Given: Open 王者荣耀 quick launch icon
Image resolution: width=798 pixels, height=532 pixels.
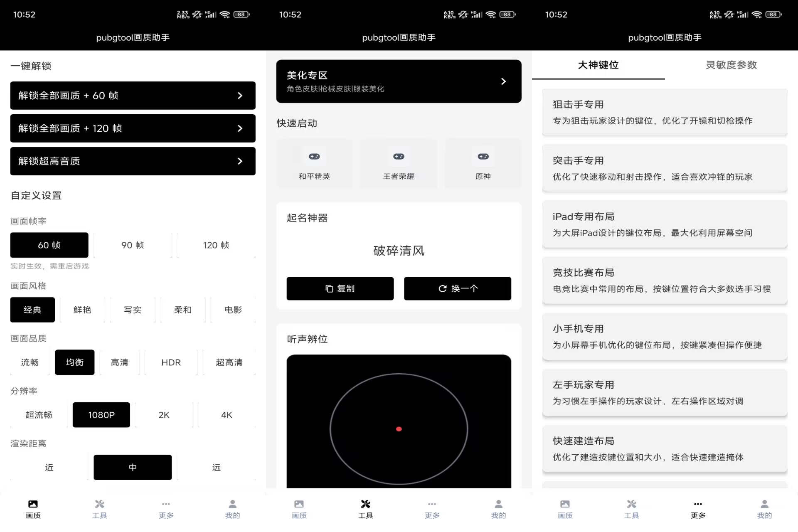Looking at the screenshot, I should tap(399, 163).
